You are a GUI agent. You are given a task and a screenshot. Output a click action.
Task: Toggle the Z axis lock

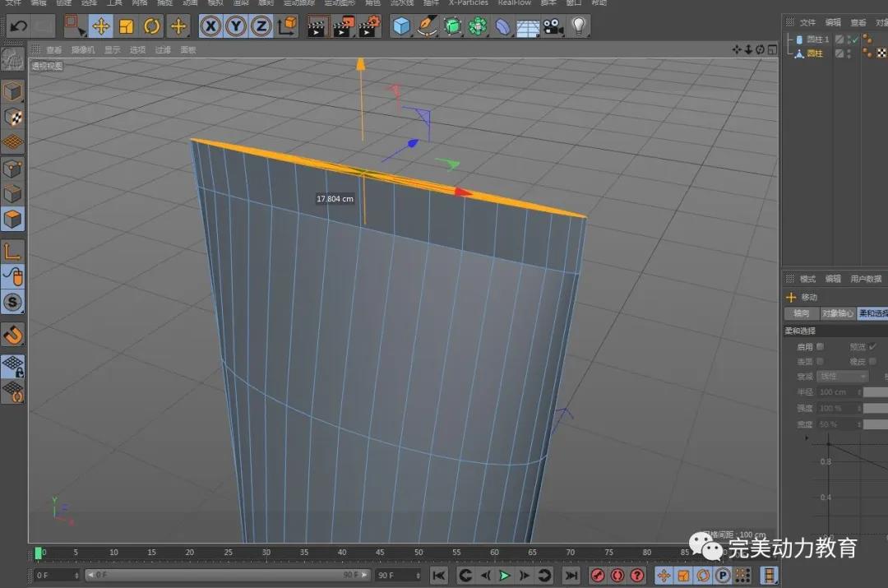pos(261,26)
